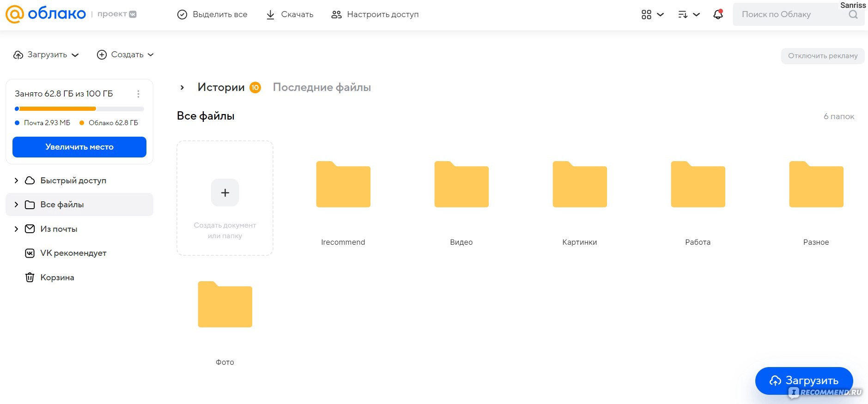The image size is (868, 404).
Task: Click the 6 папок count label
Action: click(x=839, y=116)
